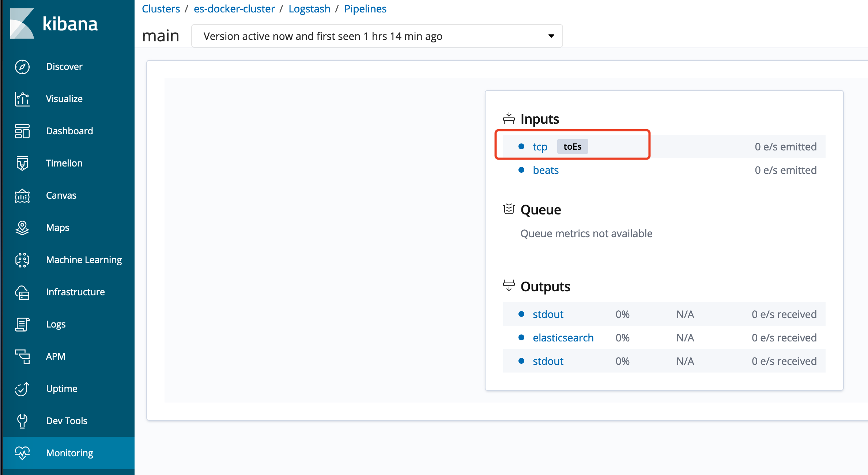Viewport: 868px width, 475px height.
Task: Open Maps via its pin icon
Action: click(x=22, y=228)
